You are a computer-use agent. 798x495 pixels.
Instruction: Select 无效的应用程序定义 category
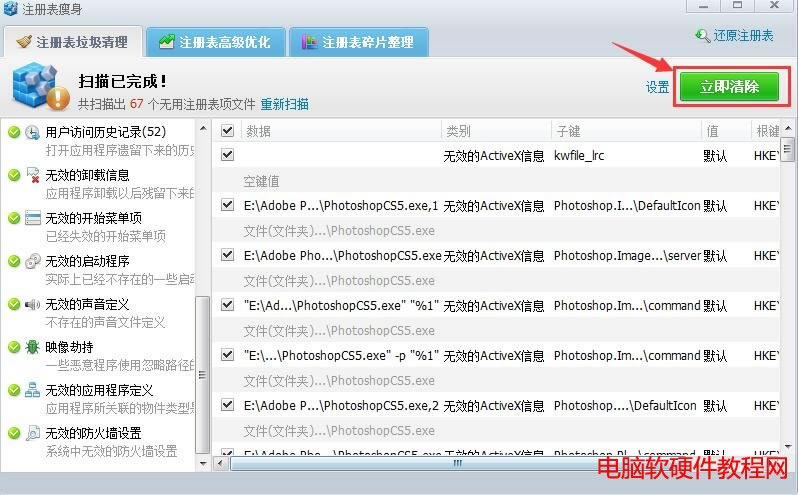click(99, 390)
